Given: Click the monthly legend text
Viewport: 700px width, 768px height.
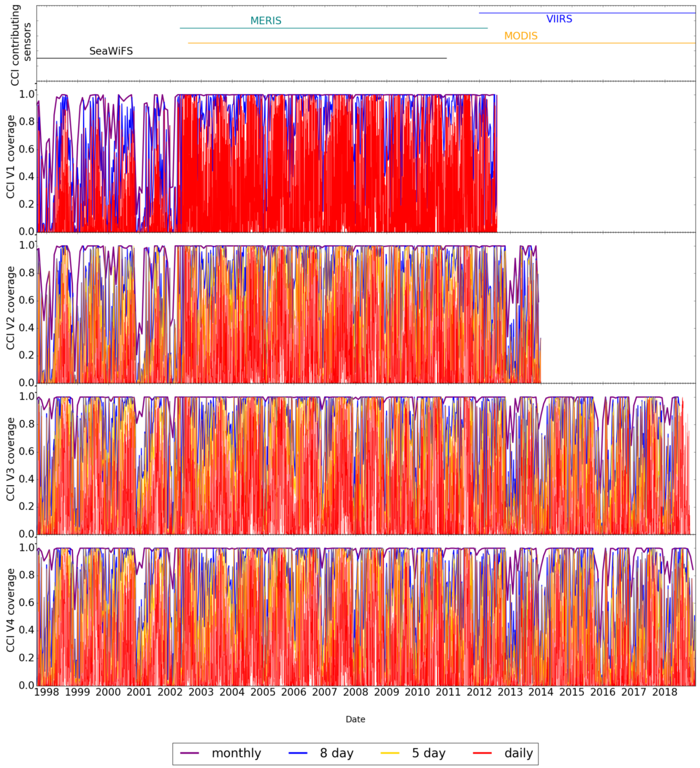Looking at the screenshot, I should tap(236, 753).
